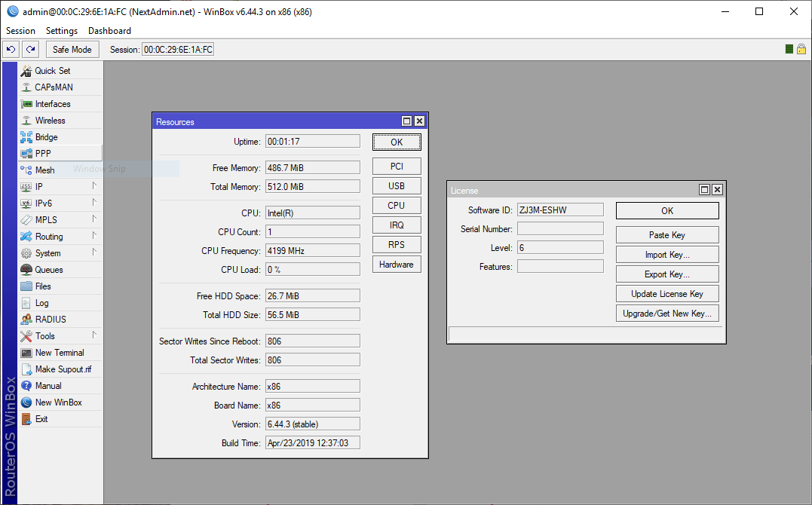The height and width of the screenshot is (505, 812).
Task: Open the Dashboard menu
Action: [x=109, y=31]
